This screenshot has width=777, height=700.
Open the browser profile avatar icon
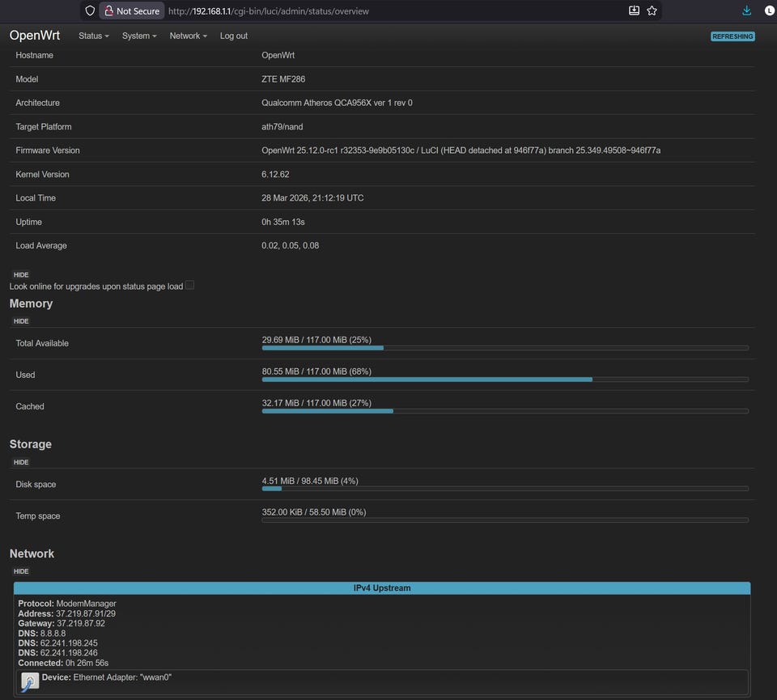tap(769, 11)
